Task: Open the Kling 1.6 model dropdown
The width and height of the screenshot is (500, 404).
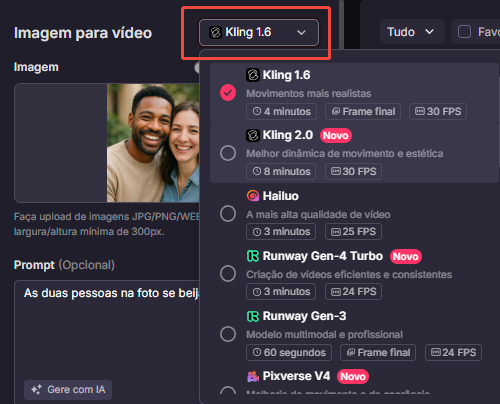Action: 259,32
